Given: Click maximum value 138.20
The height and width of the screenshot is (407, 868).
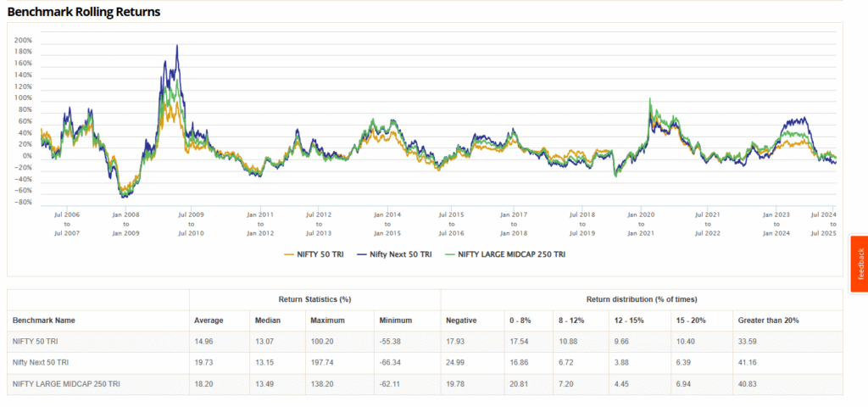Looking at the screenshot, I should [x=321, y=383].
